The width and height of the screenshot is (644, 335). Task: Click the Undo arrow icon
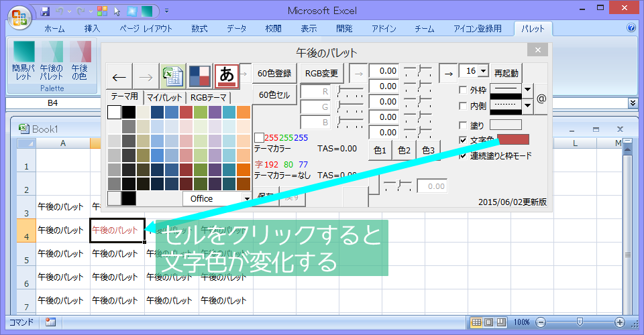[60, 11]
